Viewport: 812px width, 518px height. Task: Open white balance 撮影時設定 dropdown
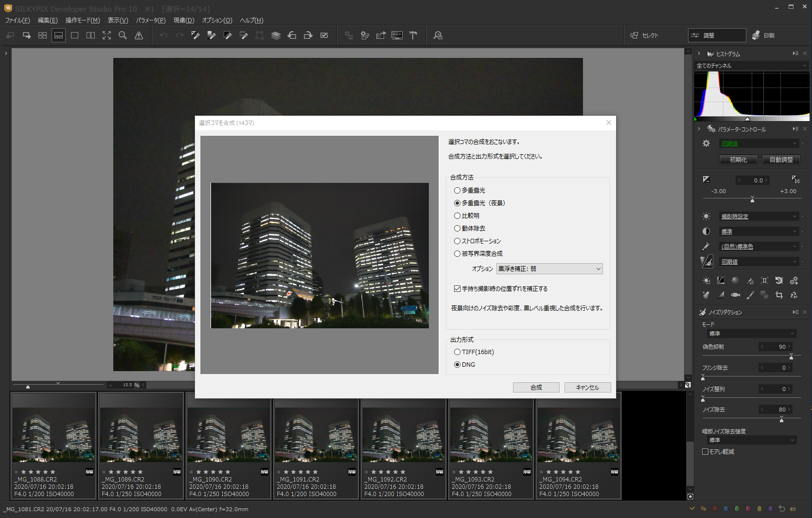pos(759,216)
